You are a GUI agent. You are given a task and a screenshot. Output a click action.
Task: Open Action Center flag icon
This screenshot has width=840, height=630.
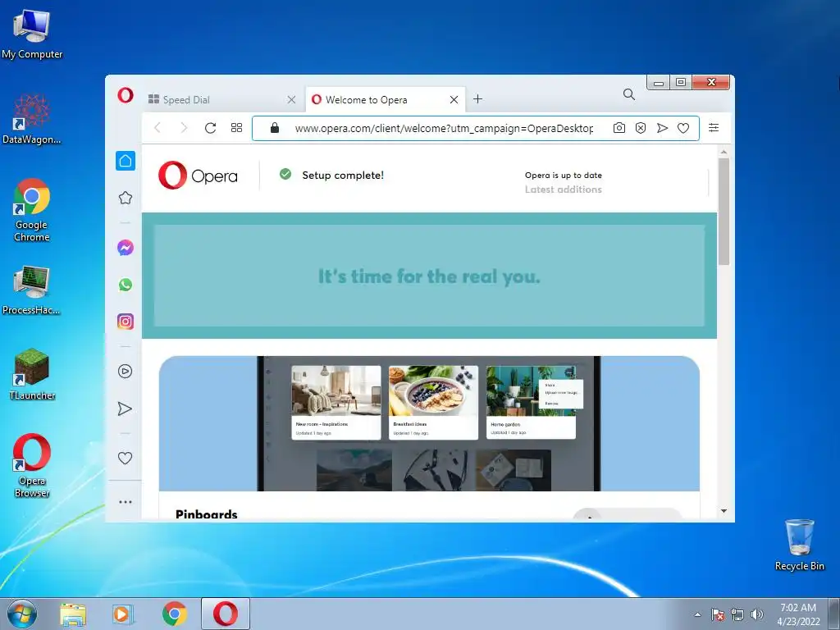click(717, 614)
